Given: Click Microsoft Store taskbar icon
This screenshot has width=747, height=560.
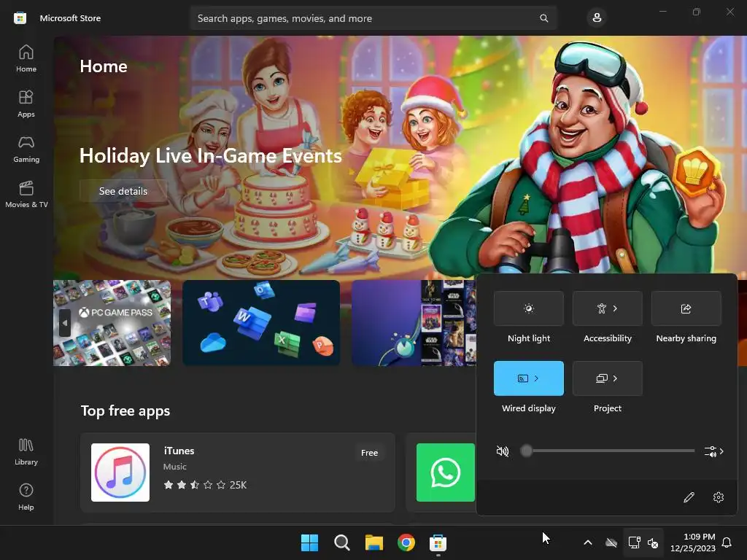Looking at the screenshot, I should tap(438, 542).
